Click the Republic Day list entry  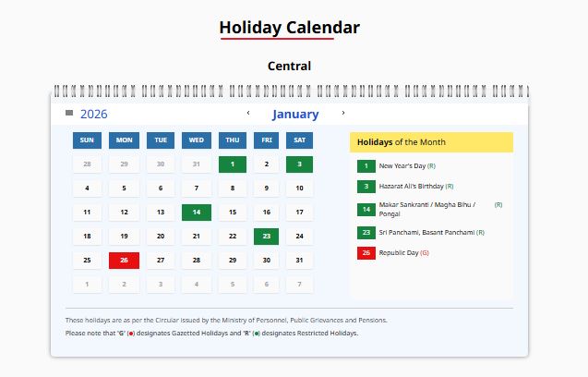coord(402,252)
